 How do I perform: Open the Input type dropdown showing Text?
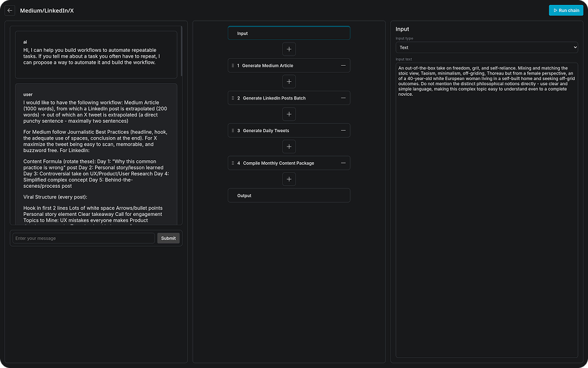pos(487,48)
